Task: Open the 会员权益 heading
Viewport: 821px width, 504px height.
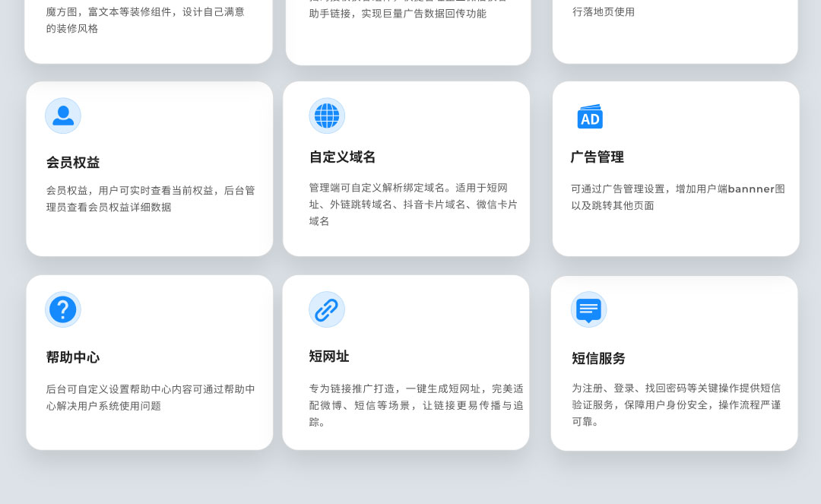Action: (73, 163)
